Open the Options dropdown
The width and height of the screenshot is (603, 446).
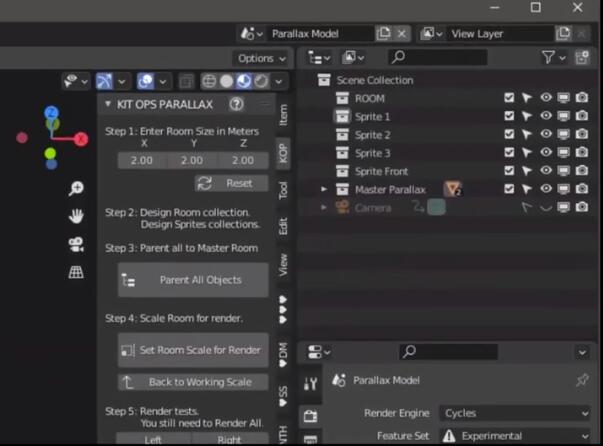(x=262, y=58)
